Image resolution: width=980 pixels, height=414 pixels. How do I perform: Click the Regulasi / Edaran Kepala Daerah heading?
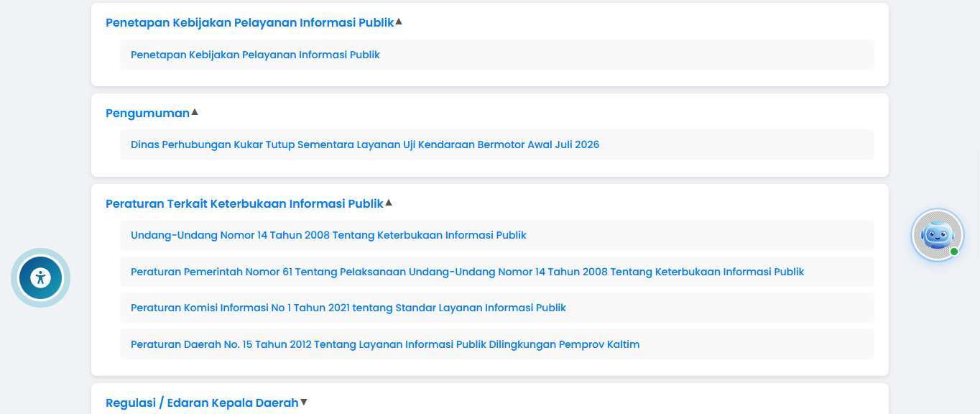[x=202, y=403]
